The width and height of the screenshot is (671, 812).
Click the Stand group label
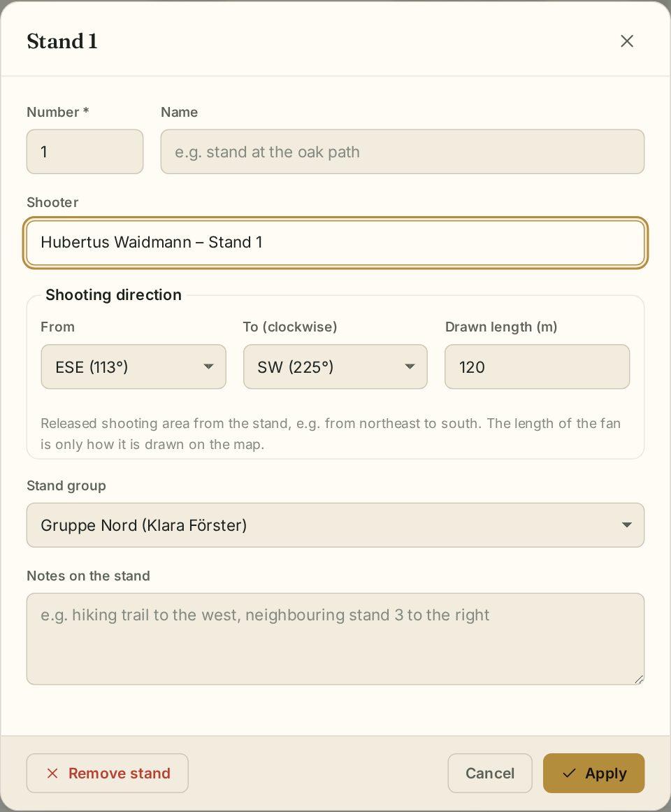pyautogui.click(x=66, y=486)
